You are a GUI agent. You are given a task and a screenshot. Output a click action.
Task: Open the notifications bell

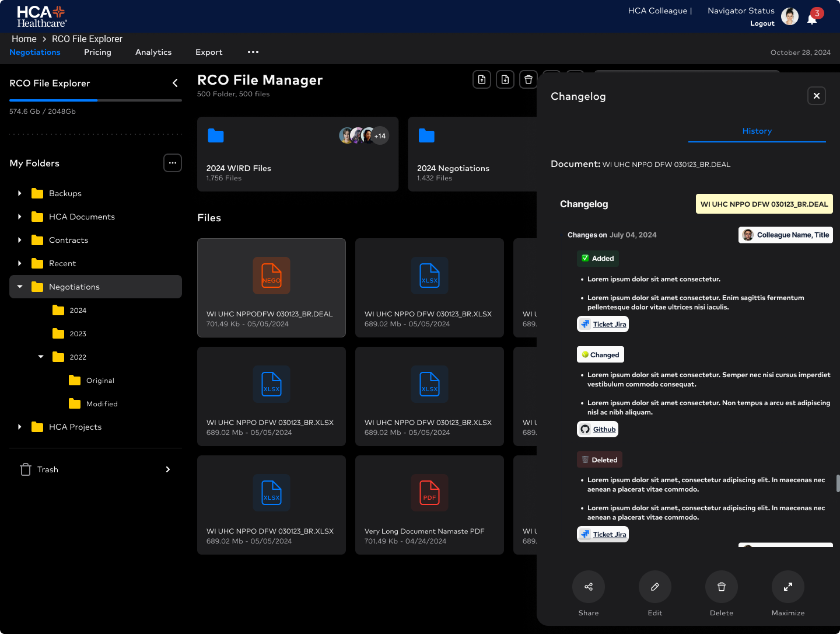[812, 19]
